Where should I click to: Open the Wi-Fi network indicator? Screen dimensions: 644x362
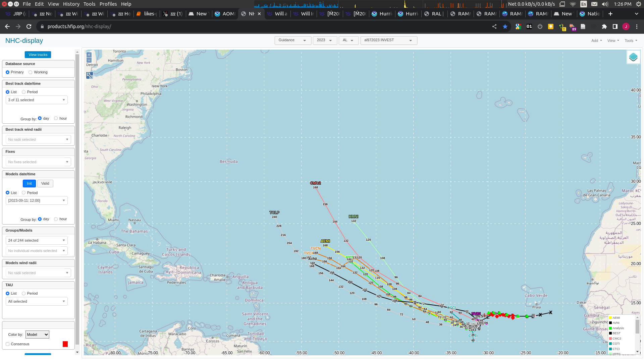point(573,4)
